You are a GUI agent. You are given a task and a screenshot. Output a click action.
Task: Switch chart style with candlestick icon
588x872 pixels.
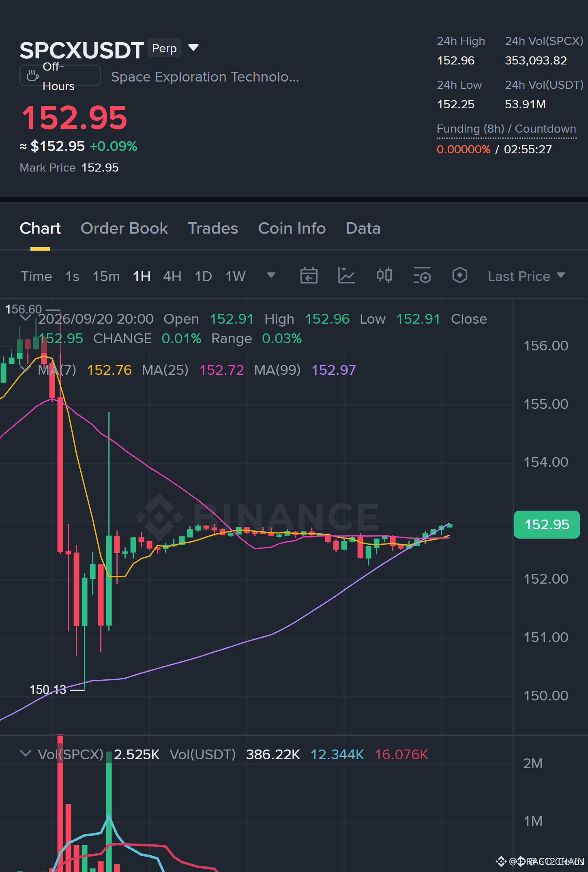384,275
